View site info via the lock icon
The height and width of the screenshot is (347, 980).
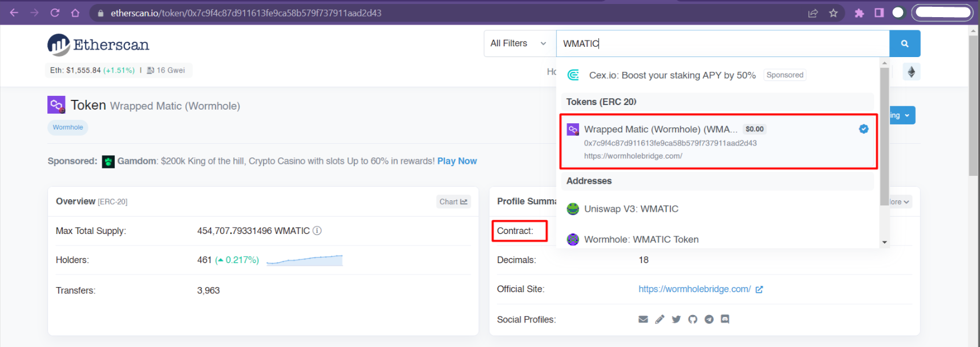coord(101,13)
